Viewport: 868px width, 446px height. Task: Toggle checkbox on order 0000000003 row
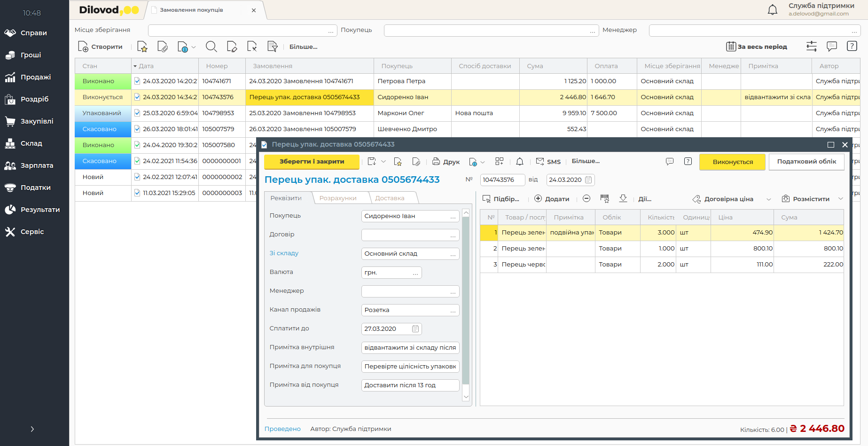pos(137,193)
